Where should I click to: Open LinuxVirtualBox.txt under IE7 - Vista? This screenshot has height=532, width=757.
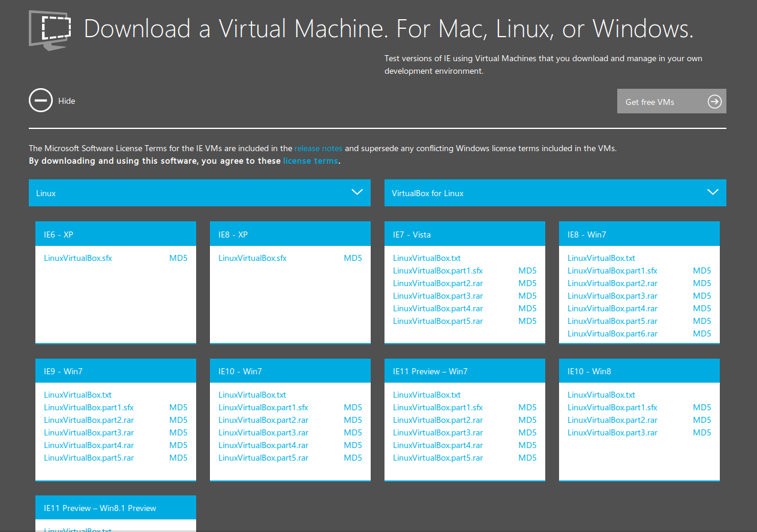point(427,258)
